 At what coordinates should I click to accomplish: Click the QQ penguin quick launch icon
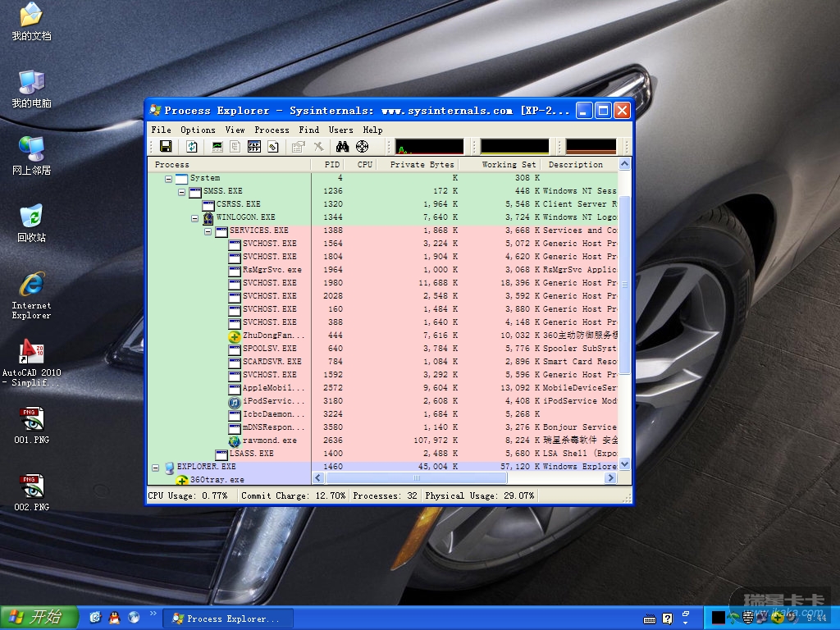(x=114, y=617)
